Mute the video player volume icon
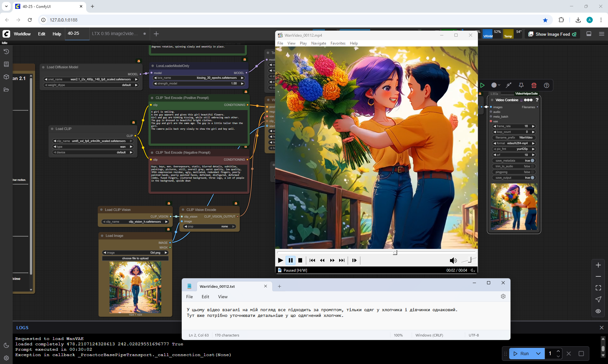The width and height of the screenshot is (608, 364). click(453, 260)
